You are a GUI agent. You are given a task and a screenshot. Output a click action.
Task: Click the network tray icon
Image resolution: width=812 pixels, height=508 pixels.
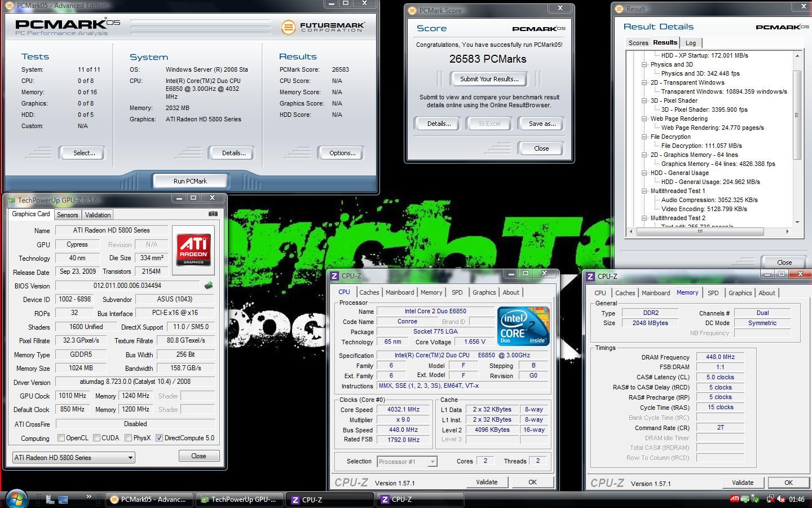[x=770, y=499]
